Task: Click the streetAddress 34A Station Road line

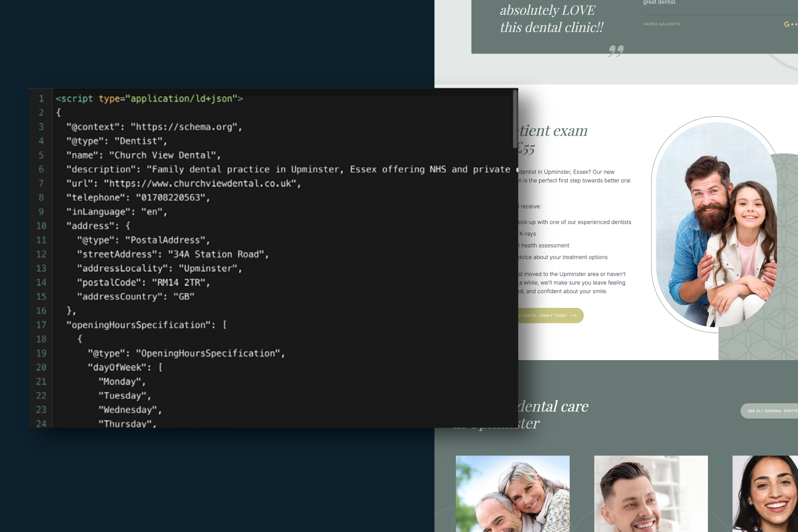Action: click(173, 254)
